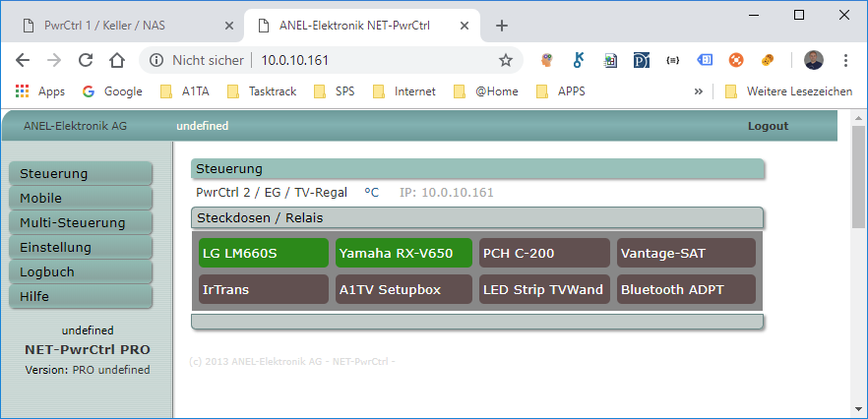Open a new browser tab
Viewport: 868px width, 419px height.
tap(502, 26)
